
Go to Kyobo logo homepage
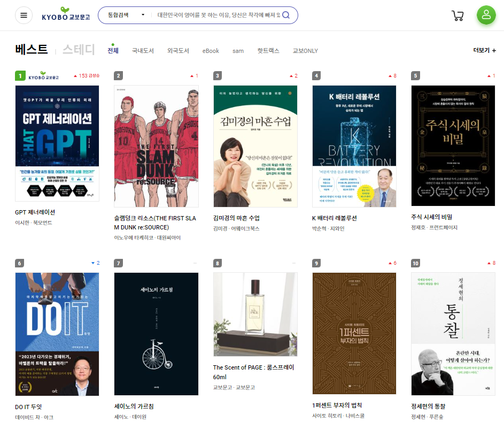(66, 14)
